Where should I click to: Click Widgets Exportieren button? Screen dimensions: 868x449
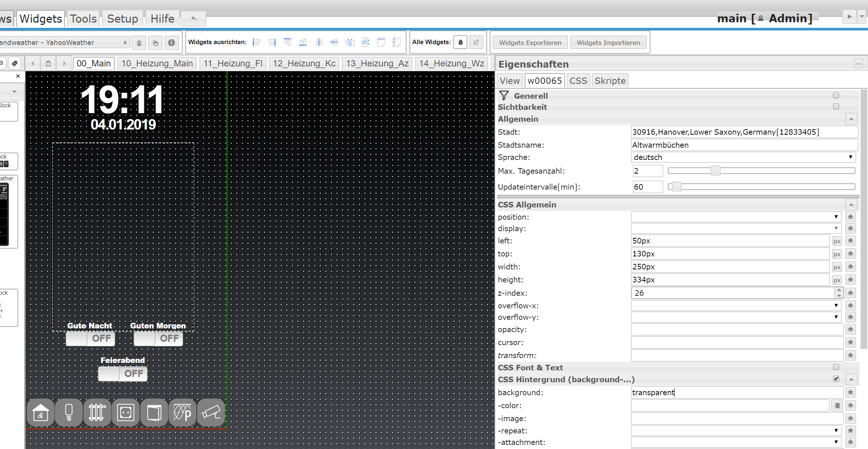coord(530,43)
